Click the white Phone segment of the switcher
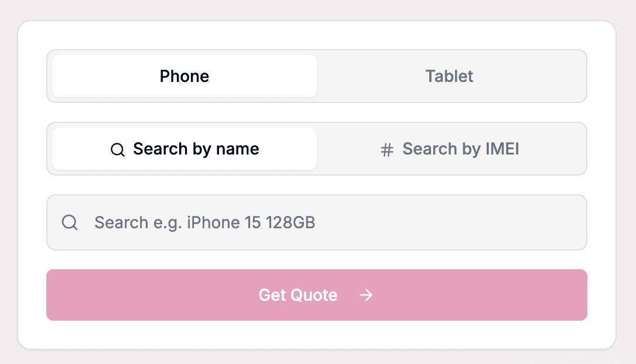This screenshot has height=364, width=636. coord(184,76)
